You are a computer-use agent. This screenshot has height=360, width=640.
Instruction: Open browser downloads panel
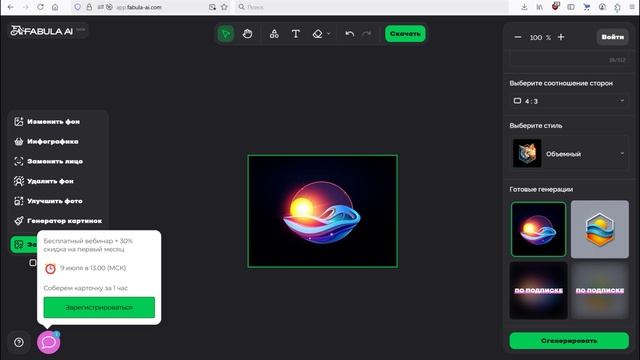[x=524, y=7]
